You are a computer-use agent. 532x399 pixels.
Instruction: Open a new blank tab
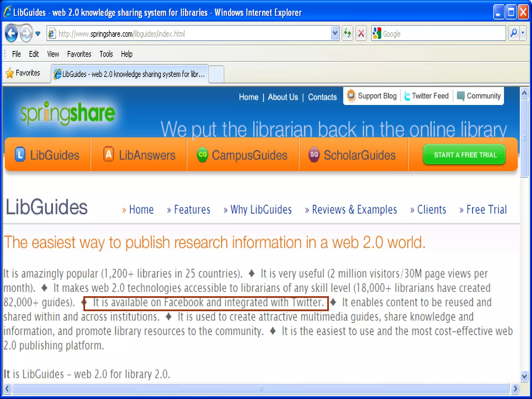[216, 74]
